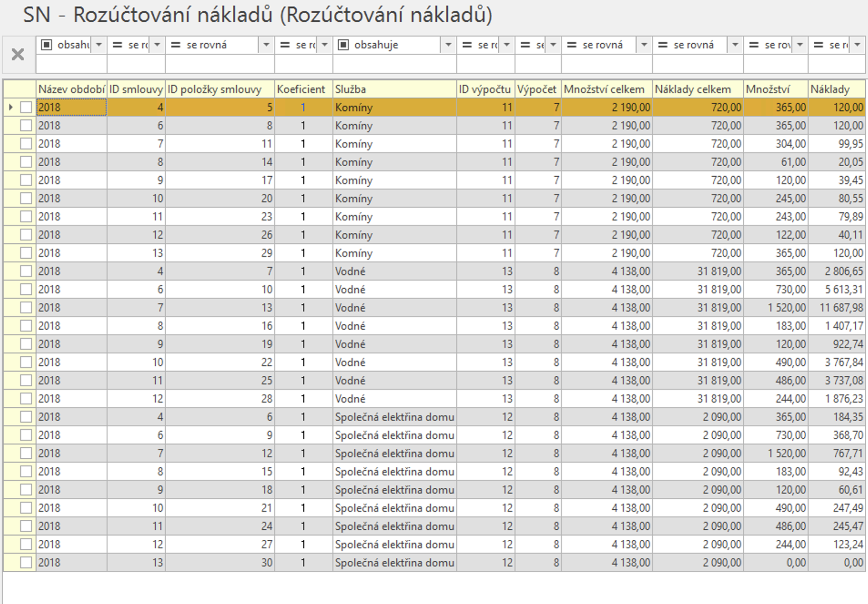
Task: Click the contains icon in Služba filter
Action: coord(343,45)
